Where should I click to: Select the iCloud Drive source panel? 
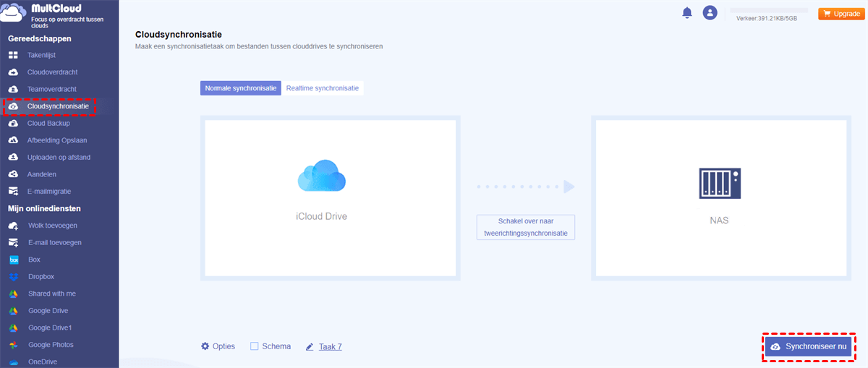pos(331,197)
